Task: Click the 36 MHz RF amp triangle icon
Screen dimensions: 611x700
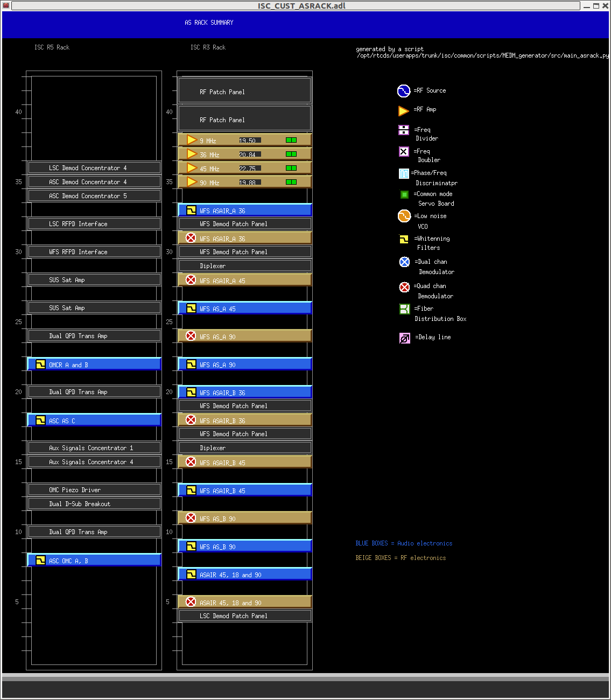Action: (192, 154)
